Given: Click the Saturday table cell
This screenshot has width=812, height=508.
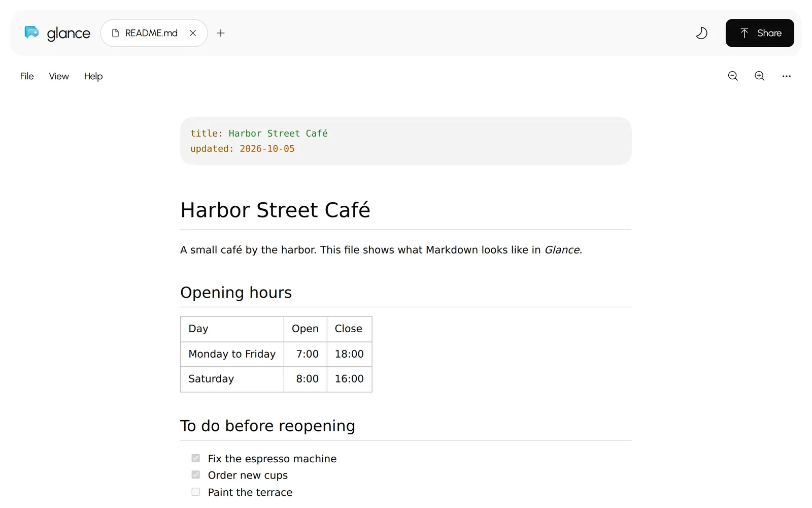Looking at the screenshot, I should 232,379.
